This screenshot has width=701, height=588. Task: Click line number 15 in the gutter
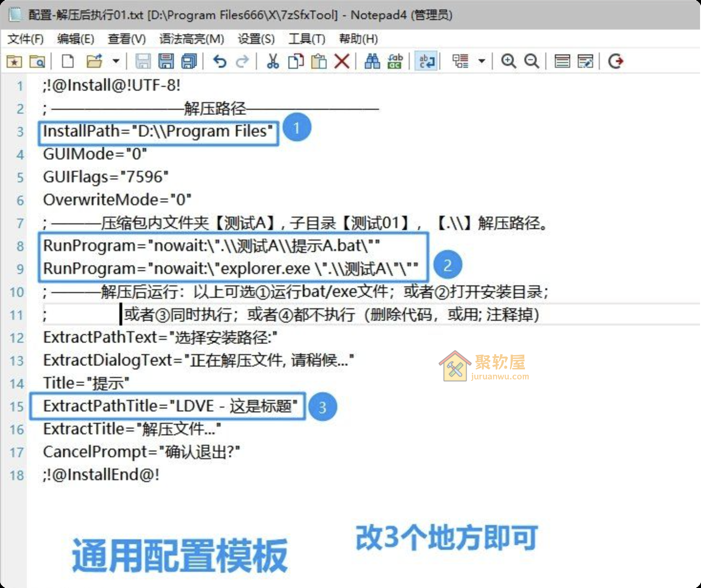click(17, 406)
